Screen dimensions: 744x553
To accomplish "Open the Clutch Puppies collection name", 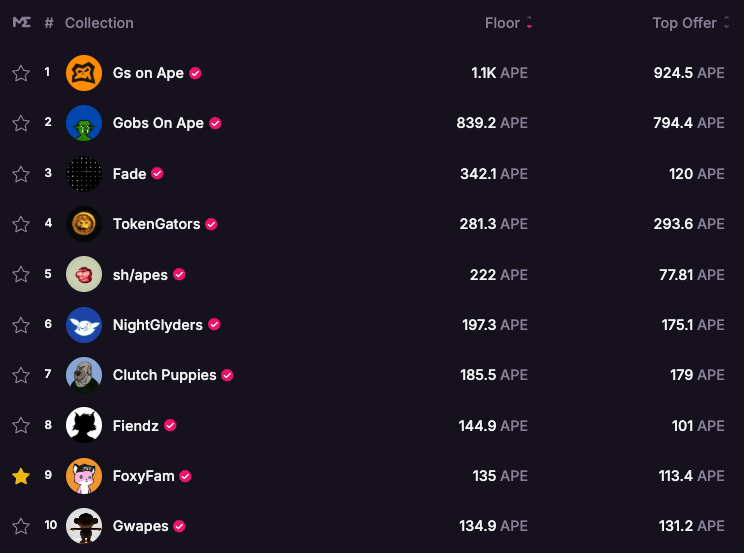I will [164, 375].
